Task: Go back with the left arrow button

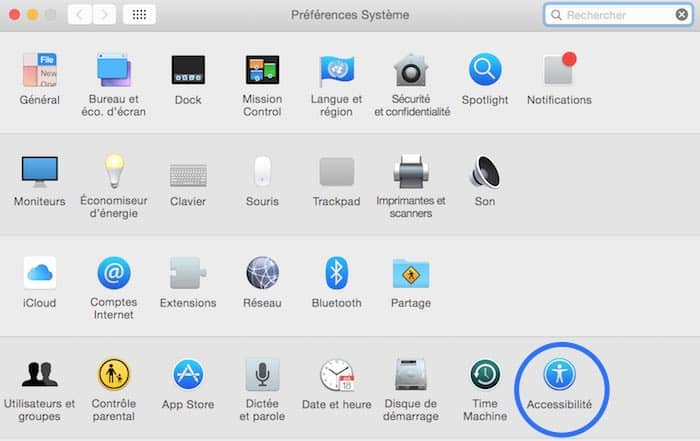Action: coord(80,15)
